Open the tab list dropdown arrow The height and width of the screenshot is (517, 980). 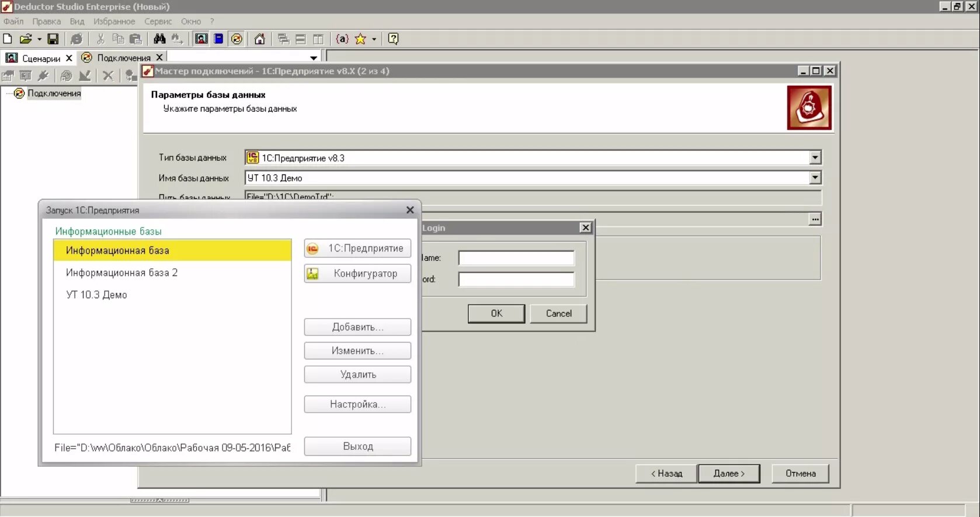314,58
